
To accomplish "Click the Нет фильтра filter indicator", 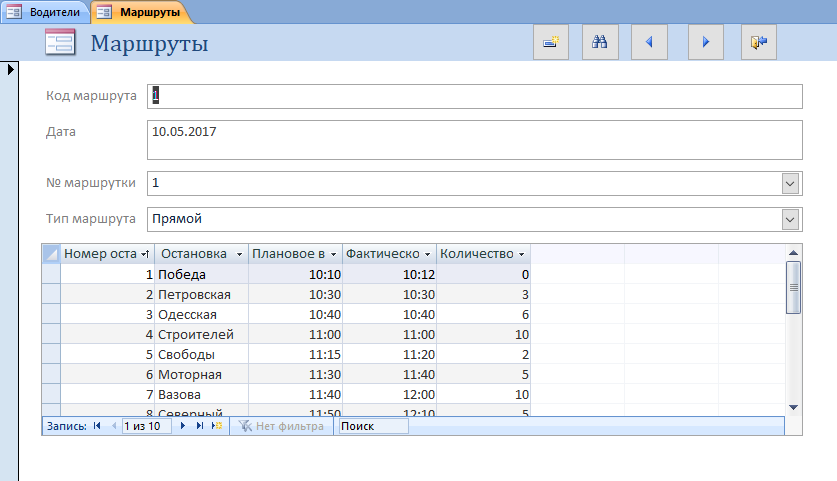I will pyautogui.click(x=281, y=426).
